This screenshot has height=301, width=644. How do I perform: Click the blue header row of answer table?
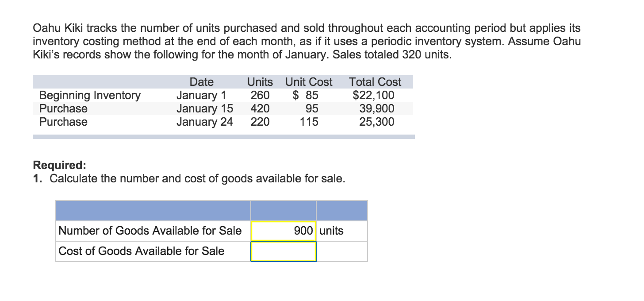211,211
